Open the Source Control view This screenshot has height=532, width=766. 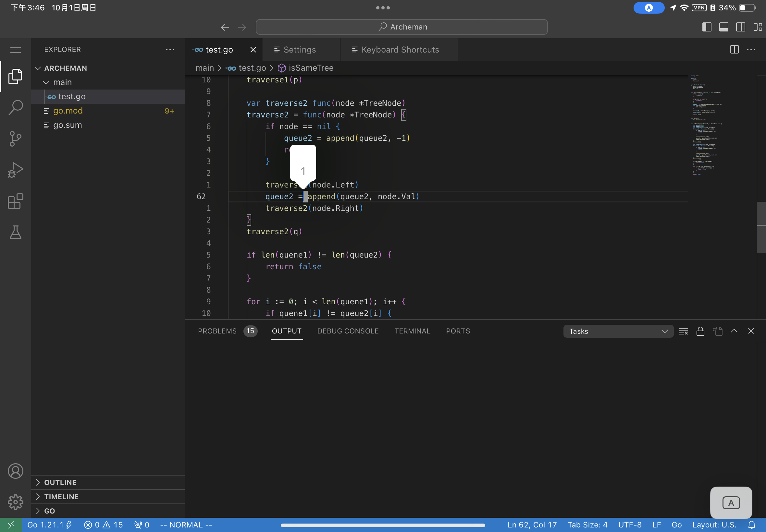(15, 139)
